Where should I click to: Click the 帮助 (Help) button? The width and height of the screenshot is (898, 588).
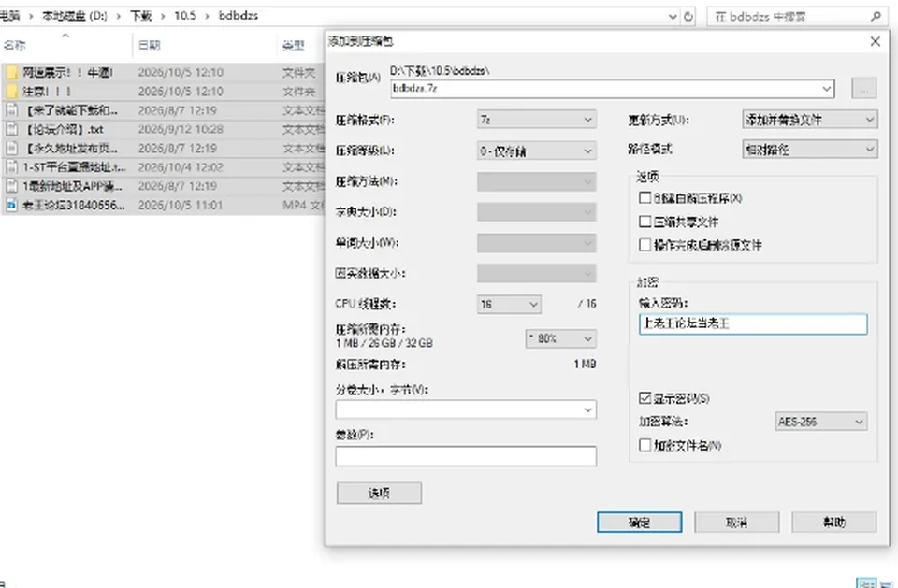[x=833, y=523]
